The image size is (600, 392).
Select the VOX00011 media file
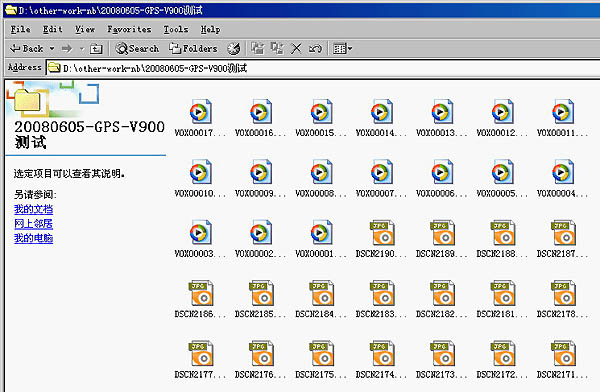[562, 118]
